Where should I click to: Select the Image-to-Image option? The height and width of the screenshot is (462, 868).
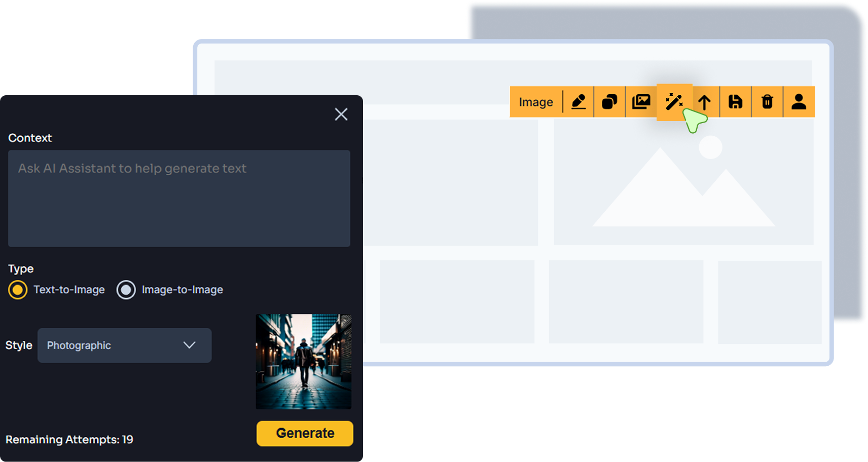126,290
